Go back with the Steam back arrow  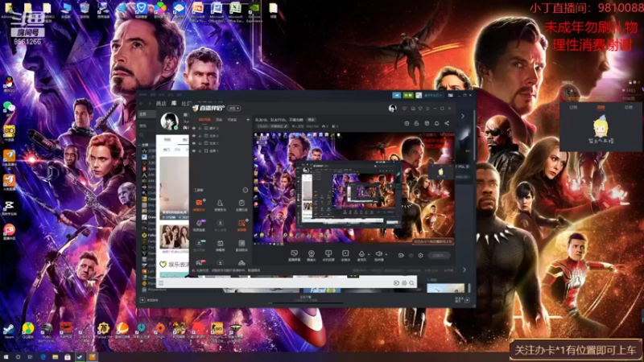(142, 104)
